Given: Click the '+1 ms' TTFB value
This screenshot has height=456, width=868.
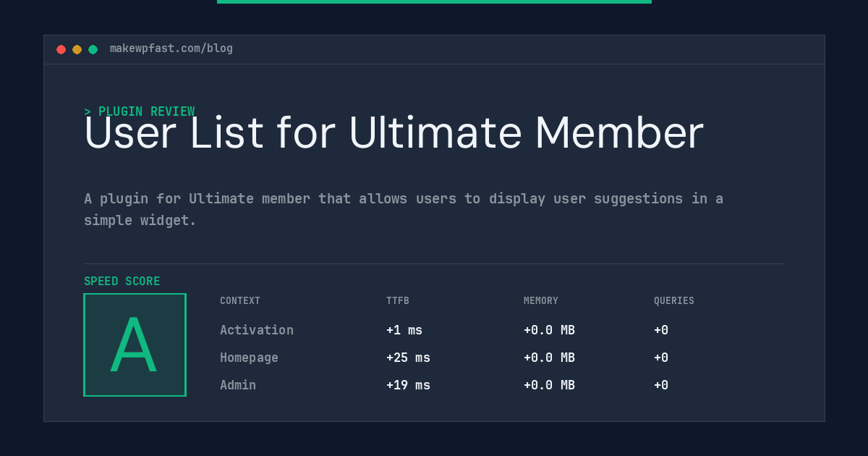Looking at the screenshot, I should [x=404, y=330].
